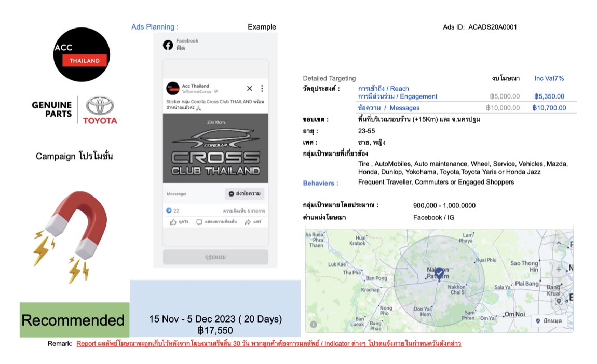The image size is (597, 364).
Task: Click the Facebook logo icon above the feed preview
Action: 168,45
